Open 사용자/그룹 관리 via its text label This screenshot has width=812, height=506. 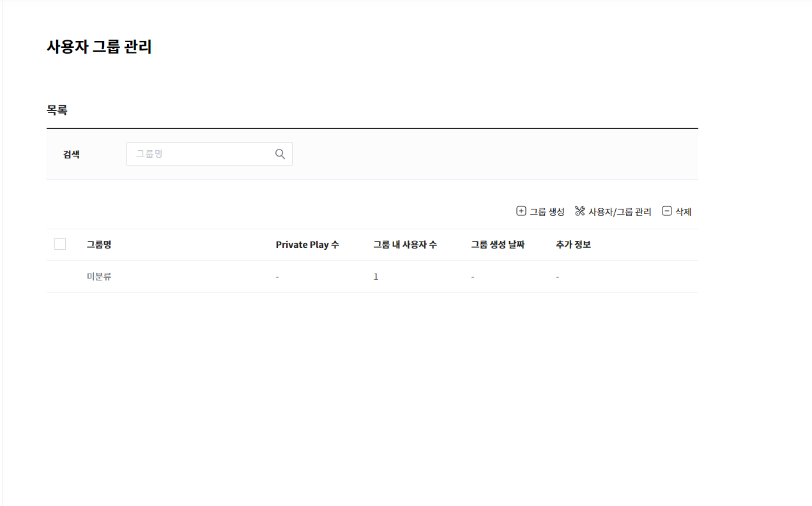pos(620,212)
